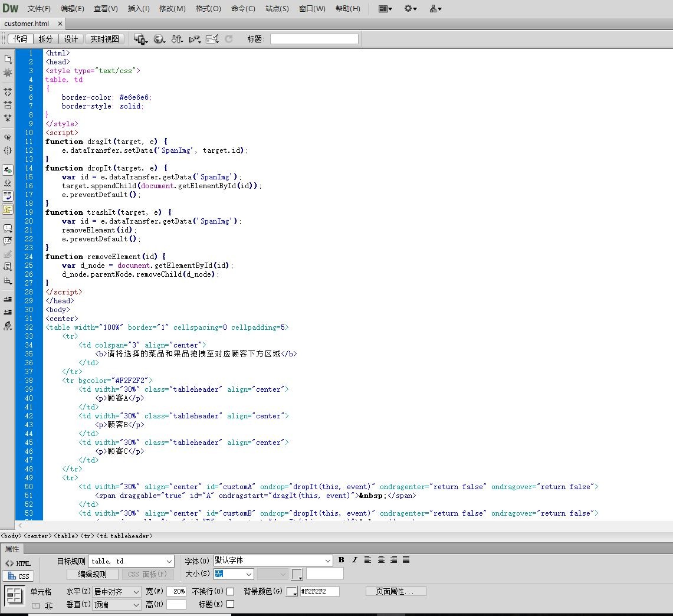
Task: Click the format source code icon
Action: 8,325
